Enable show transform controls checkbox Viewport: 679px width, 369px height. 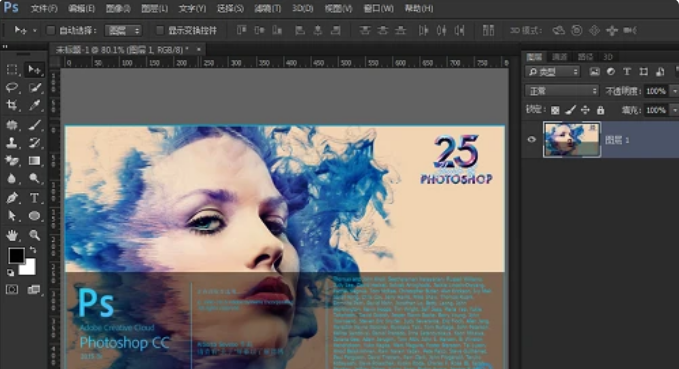[x=160, y=30]
